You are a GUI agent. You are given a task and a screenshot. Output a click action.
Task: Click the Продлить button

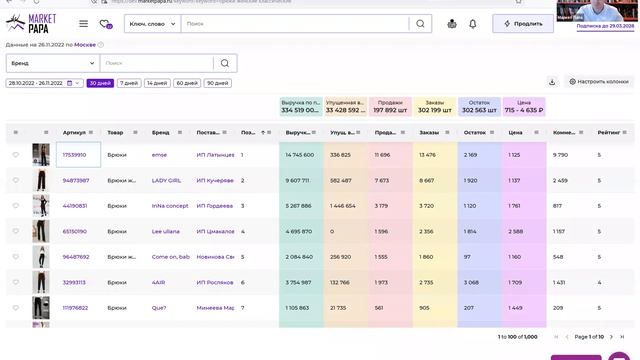click(x=523, y=24)
